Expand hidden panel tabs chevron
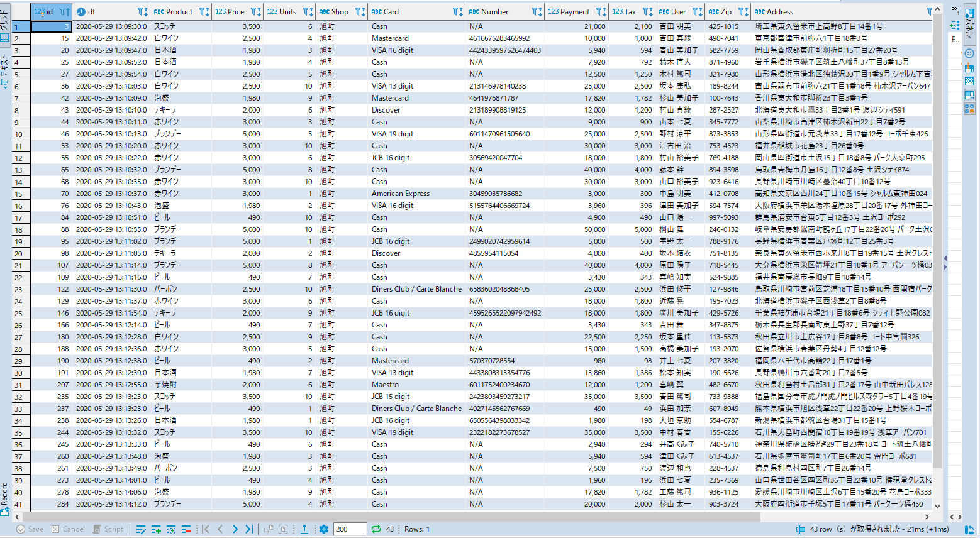This screenshot has width=980, height=538. coord(955,10)
